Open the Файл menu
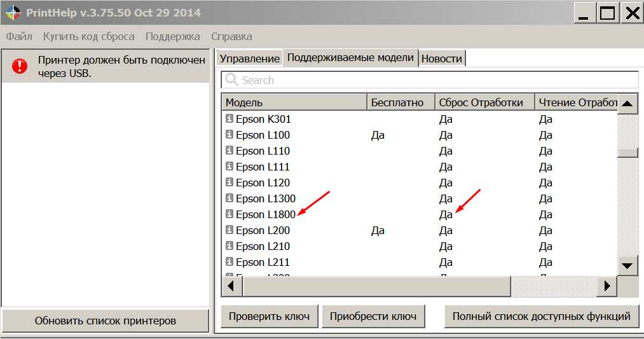 [x=19, y=36]
